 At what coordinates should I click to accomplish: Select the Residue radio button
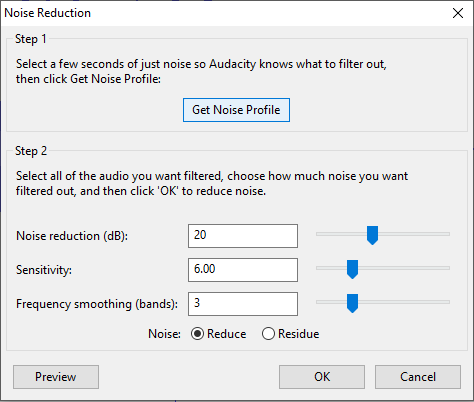(268, 334)
